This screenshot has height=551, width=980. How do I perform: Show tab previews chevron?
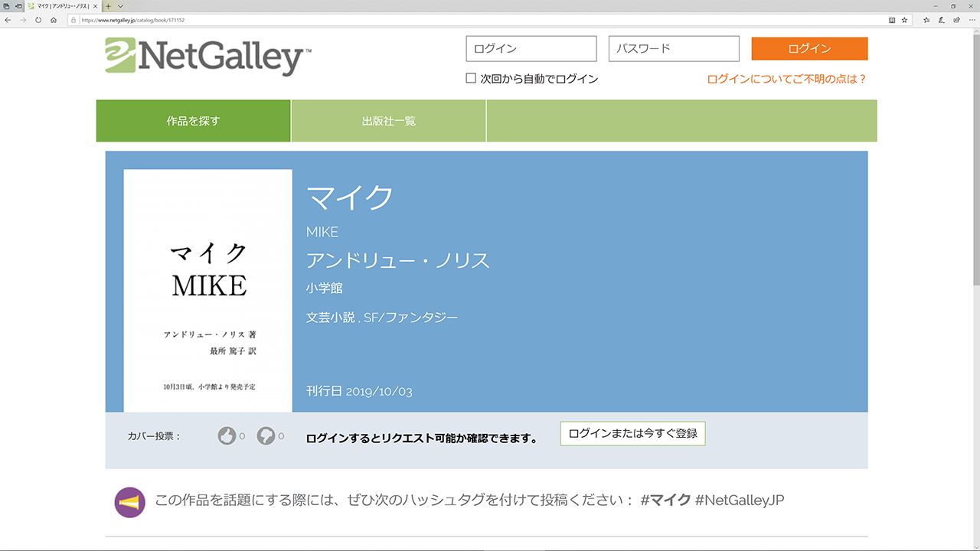(x=120, y=5)
